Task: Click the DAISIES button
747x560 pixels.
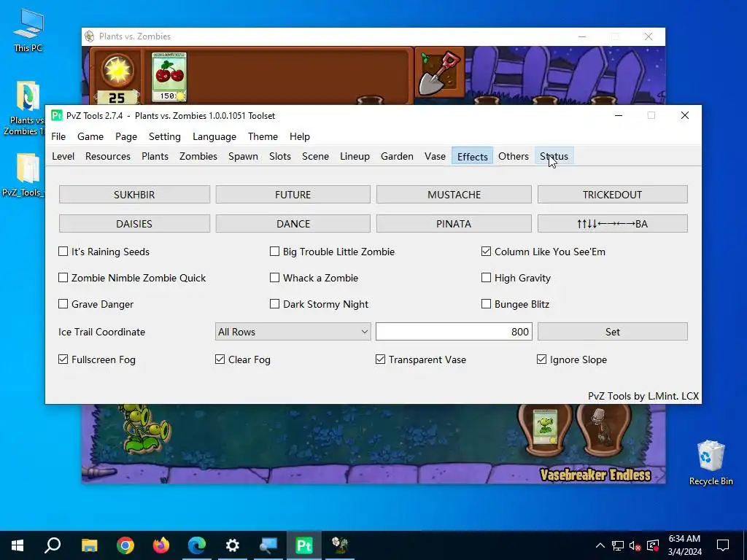Action: [134, 224]
